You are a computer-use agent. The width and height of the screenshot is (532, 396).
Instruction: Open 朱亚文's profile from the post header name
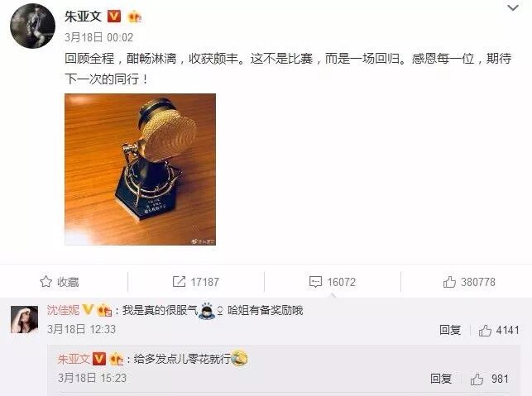83,17
